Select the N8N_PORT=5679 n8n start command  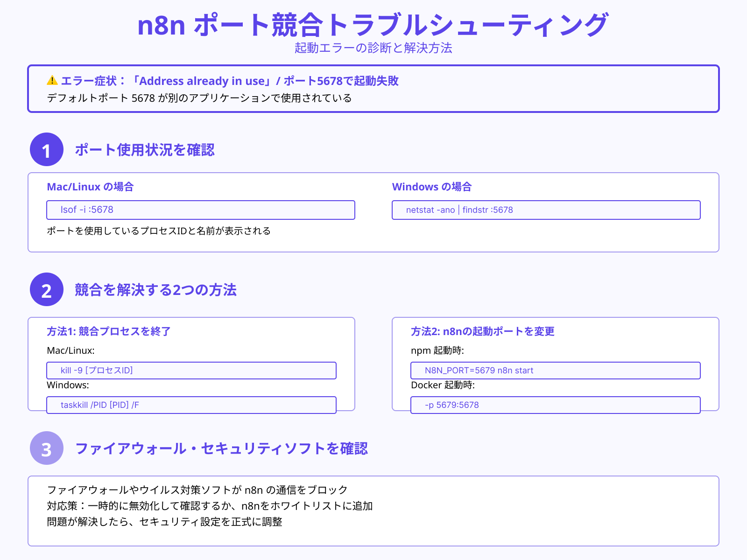coord(555,370)
